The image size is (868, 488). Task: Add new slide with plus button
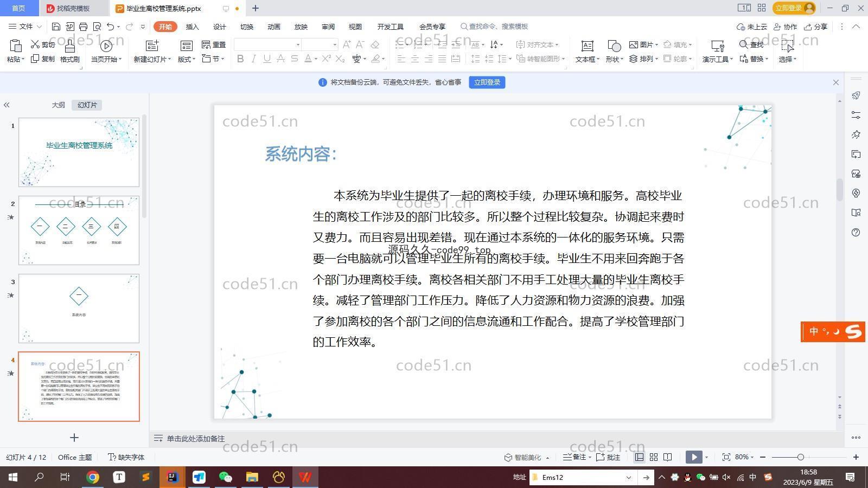(x=74, y=437)
